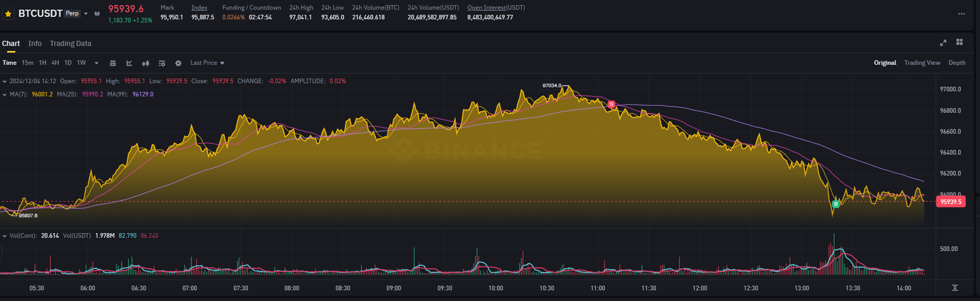Collapse the MA(7) indicator legend row
Image resolution: width=980 pixels, height=301 pixels.
(x=5, y=94)
